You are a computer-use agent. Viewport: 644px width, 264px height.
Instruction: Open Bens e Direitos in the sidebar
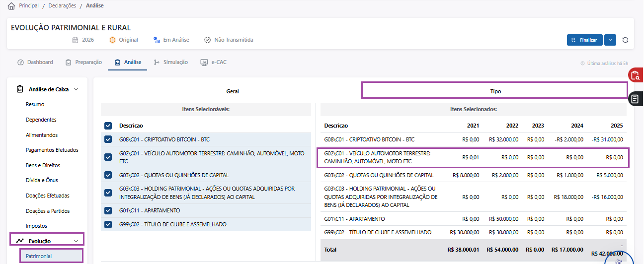click(43, 165)
